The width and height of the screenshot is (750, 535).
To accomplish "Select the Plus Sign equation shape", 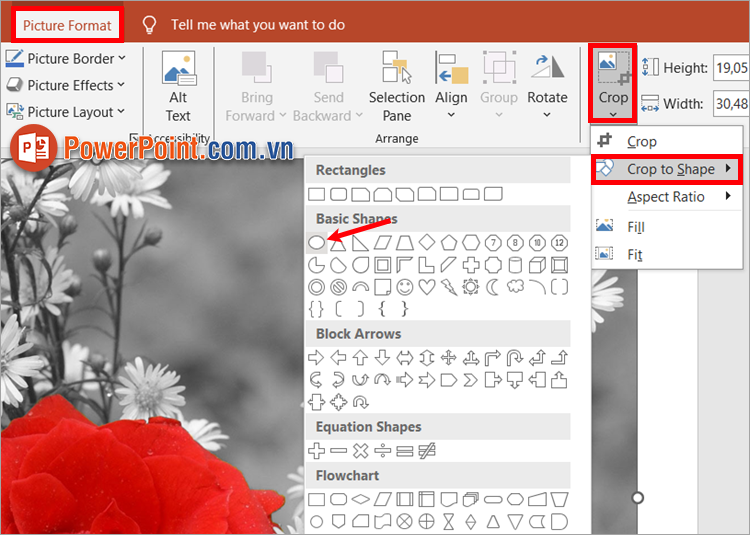I will click(x=316, y=450).
